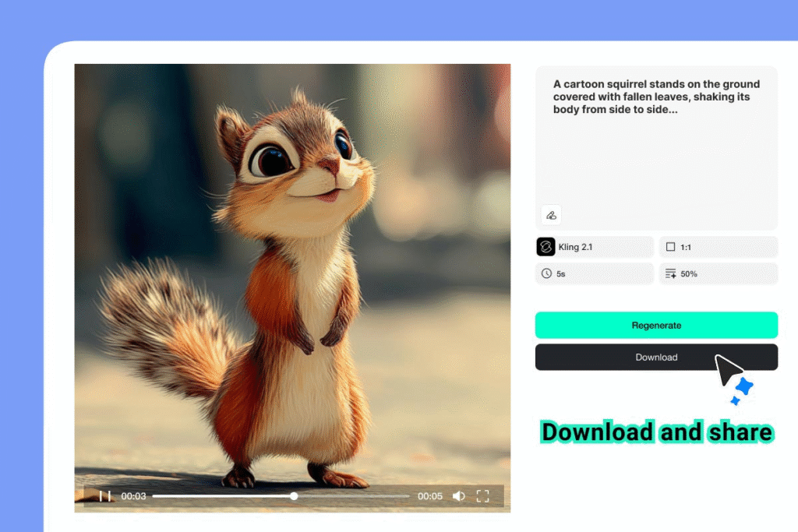
Task: Click the clock icon beside 5s
Action: point(546,274)
